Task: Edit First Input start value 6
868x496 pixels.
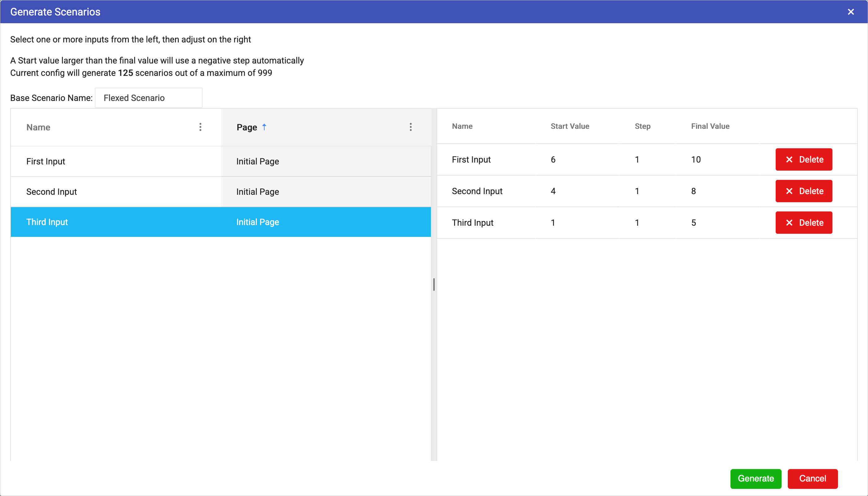Action: tap(553, 159)
